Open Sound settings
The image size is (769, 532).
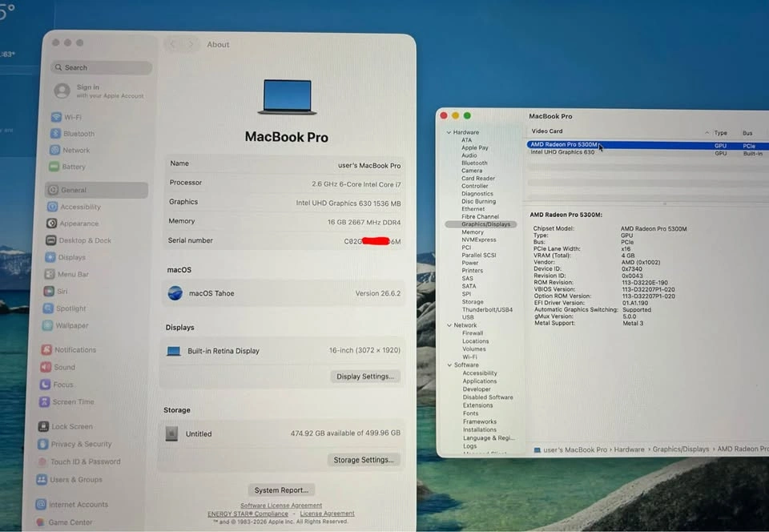click(58, 367)
